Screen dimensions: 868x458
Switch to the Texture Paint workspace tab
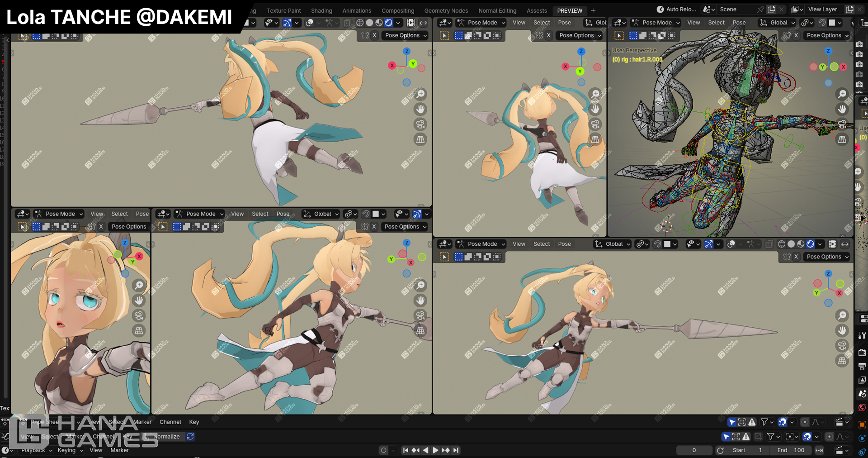click(283, 10)
